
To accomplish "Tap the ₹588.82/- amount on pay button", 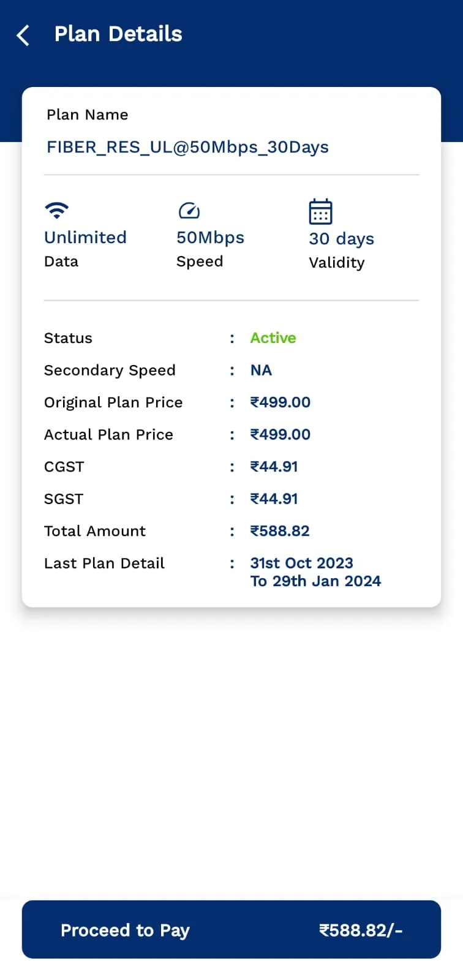I will [x=361, y=930].
